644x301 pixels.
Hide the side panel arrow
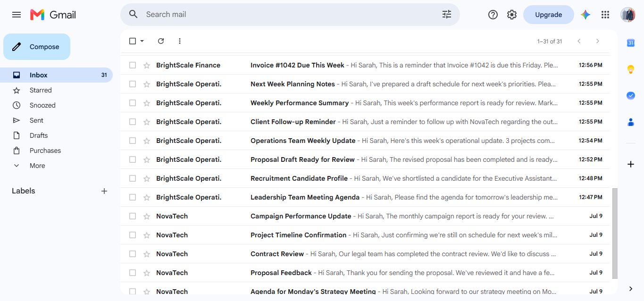631,289
